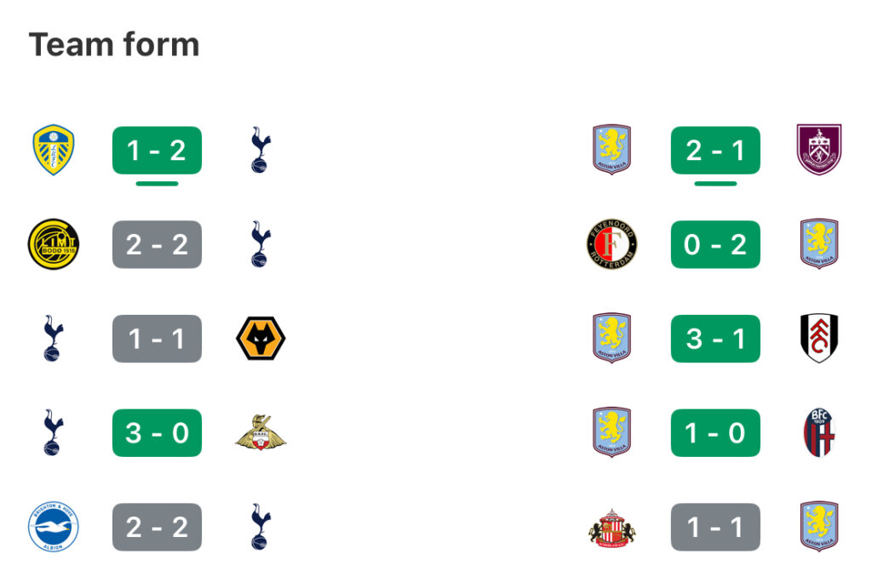The height and width of the screenshot is (588, 872).
Task: Open Aston Villa 2 - 1 Burnley result
Action: click(715, 151)
